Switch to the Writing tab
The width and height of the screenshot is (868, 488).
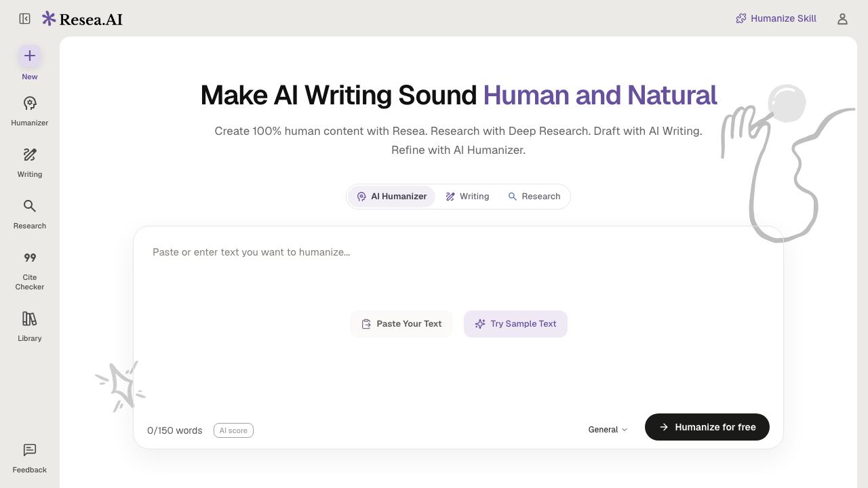pos(467,197)
